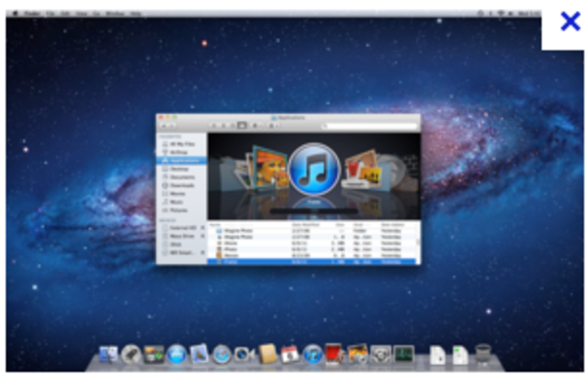Select All My Files in Finder sidebar
Viewport: 588px width, 376px height.
182,144
